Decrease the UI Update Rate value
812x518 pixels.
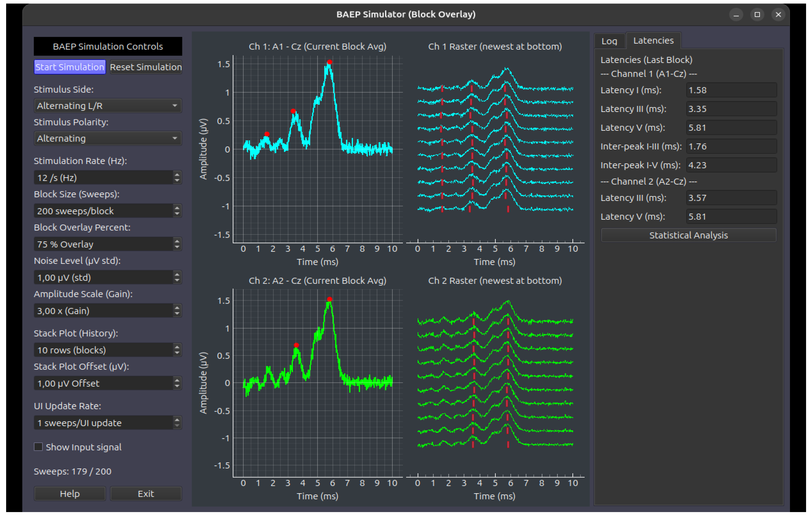(x=177, y=426)
